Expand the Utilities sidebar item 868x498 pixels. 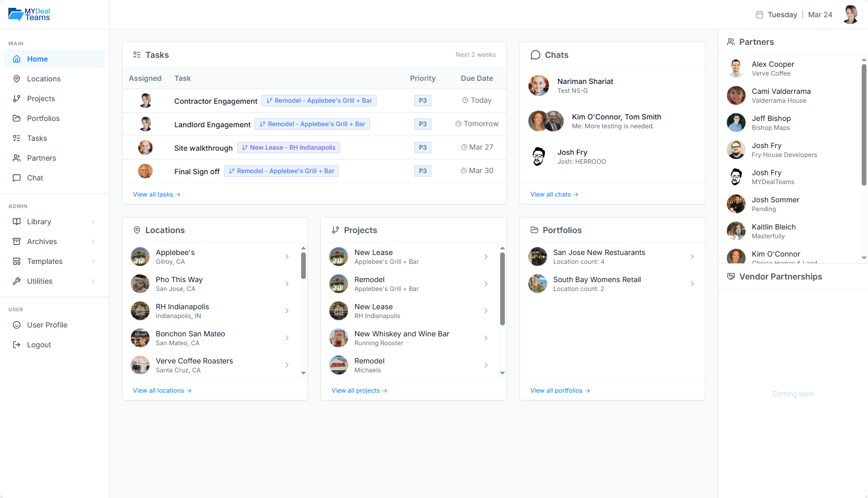17,281
